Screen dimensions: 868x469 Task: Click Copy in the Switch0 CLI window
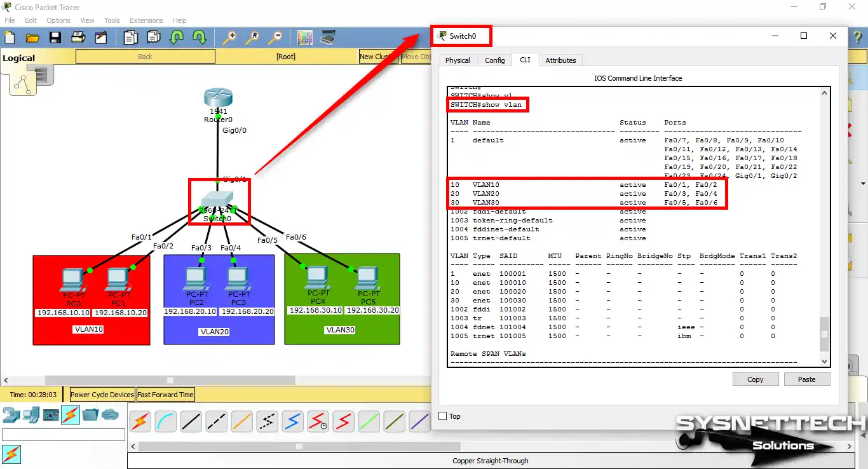[x=756, y=379]
